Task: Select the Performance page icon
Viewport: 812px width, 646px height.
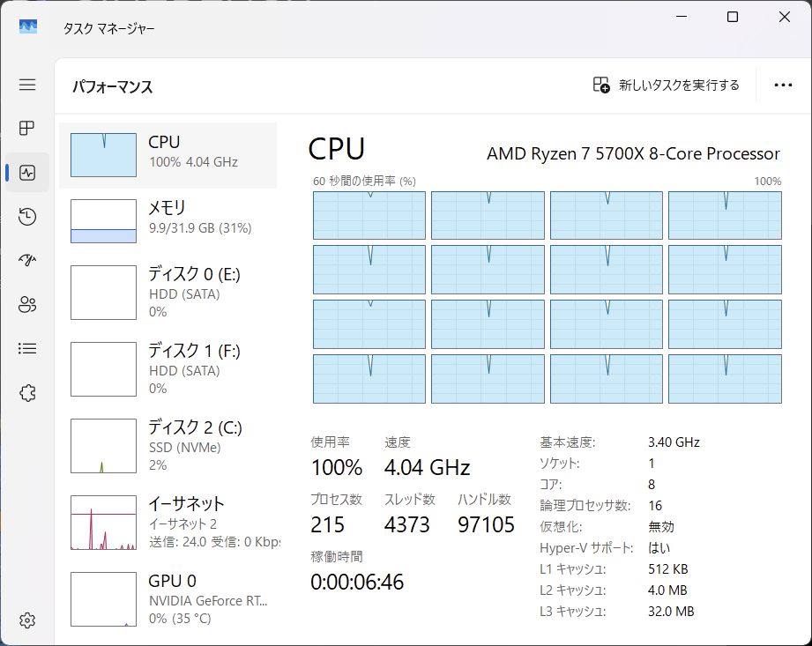Action: [x=27, y=173]
